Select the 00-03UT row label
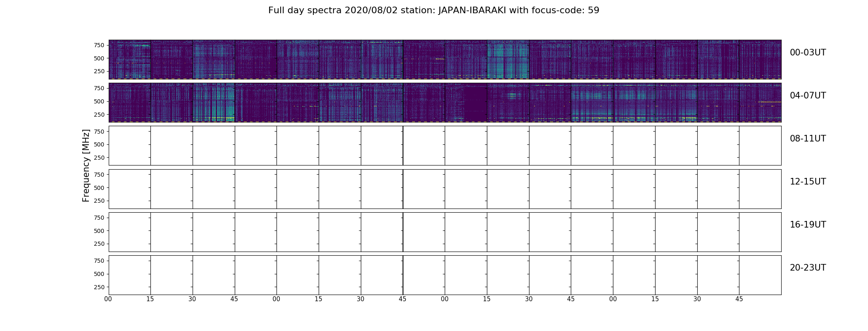This screenshot has width=868, height=331. point(808,53)
